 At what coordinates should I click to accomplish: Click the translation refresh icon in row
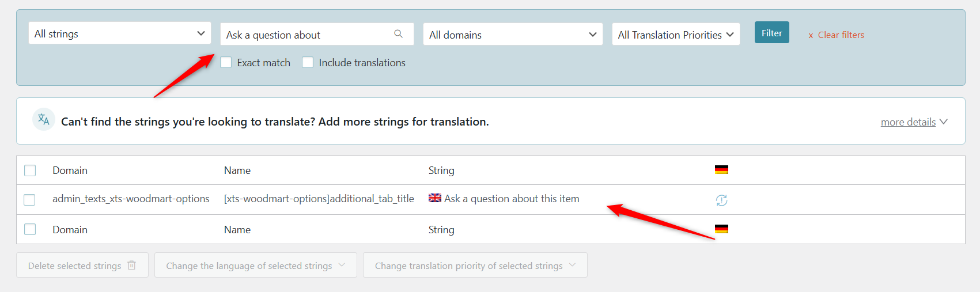point(721,200)
